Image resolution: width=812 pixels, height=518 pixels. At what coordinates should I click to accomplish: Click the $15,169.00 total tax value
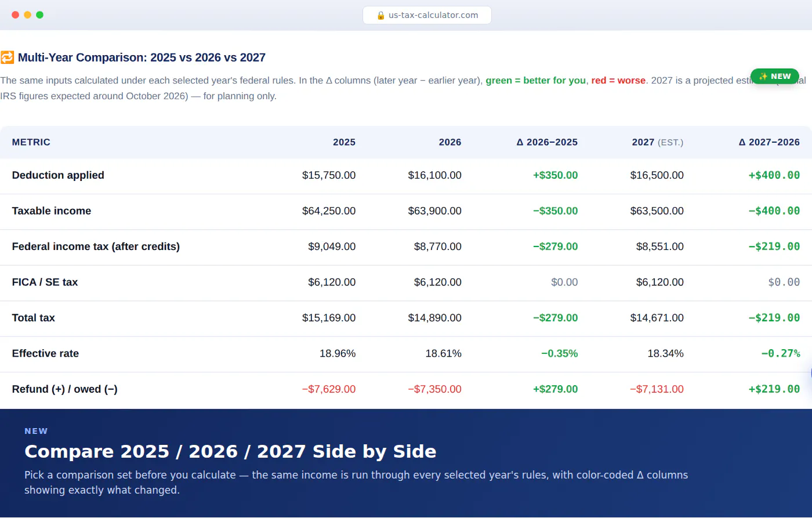click(x=329, y=318)
